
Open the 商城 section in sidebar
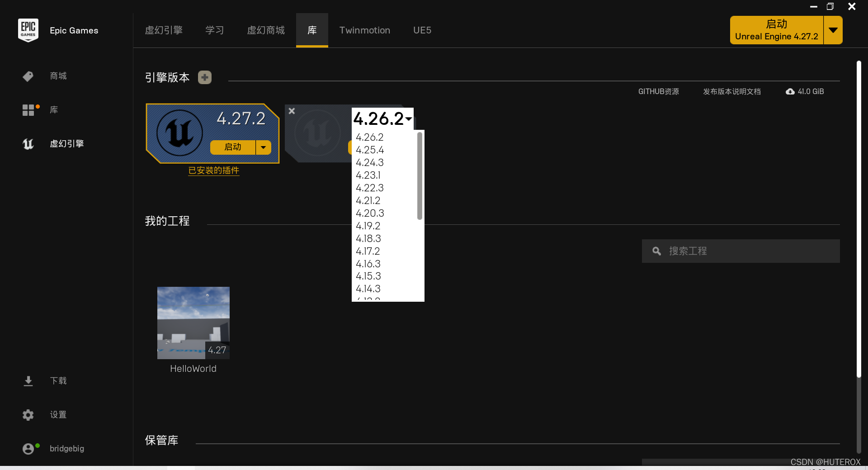(x=57, y=76)
